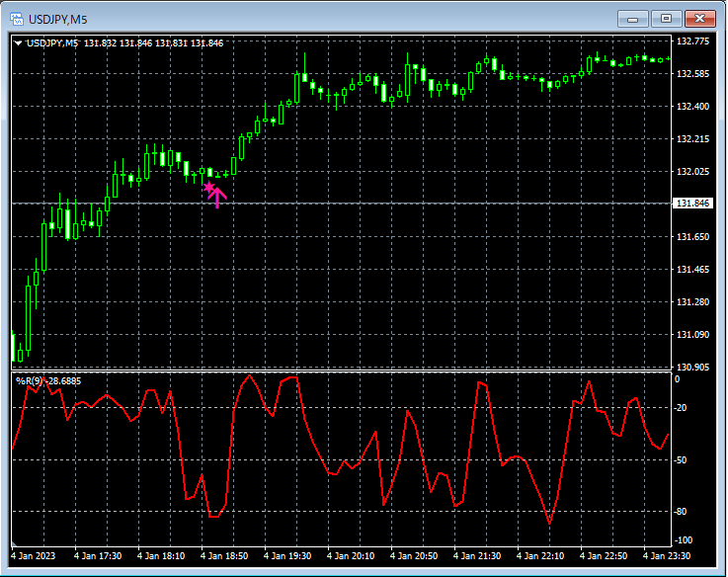Click the current price label 131.846
Screen dimensions: 728x577
coord(691,204)
